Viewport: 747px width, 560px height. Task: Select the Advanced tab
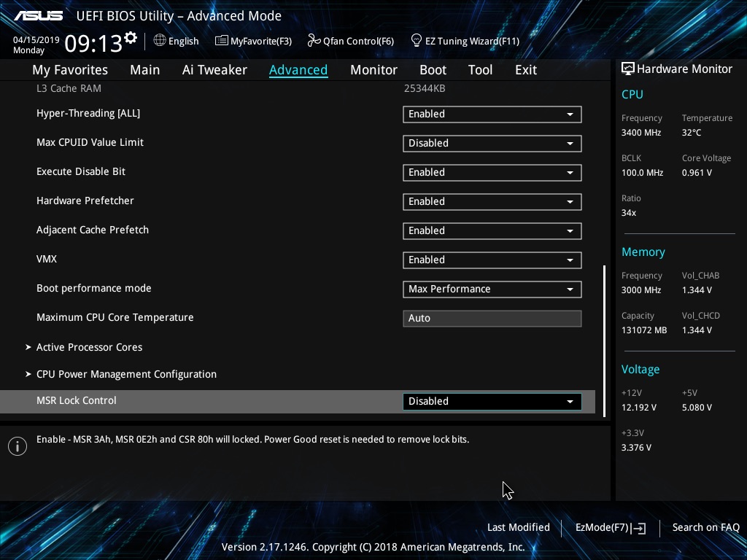pos(298,70)
